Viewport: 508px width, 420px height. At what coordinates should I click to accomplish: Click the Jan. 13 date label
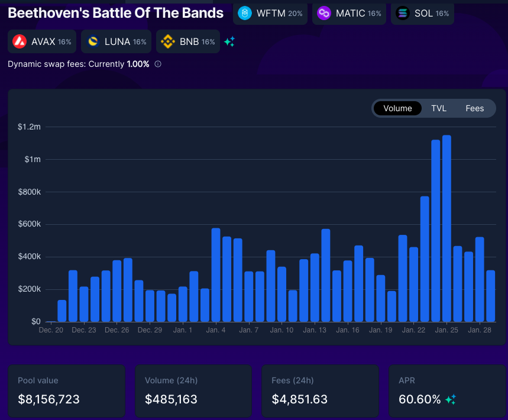click(x=315, y=330)
